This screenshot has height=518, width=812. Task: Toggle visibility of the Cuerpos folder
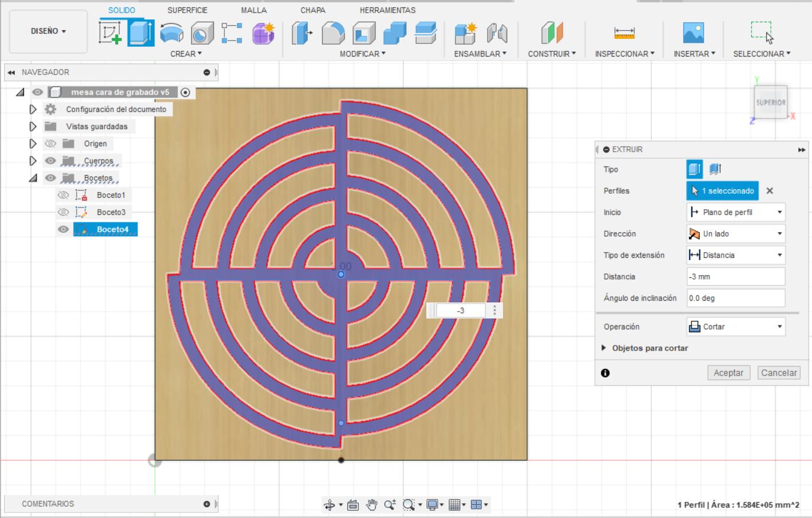coord(50,161)
